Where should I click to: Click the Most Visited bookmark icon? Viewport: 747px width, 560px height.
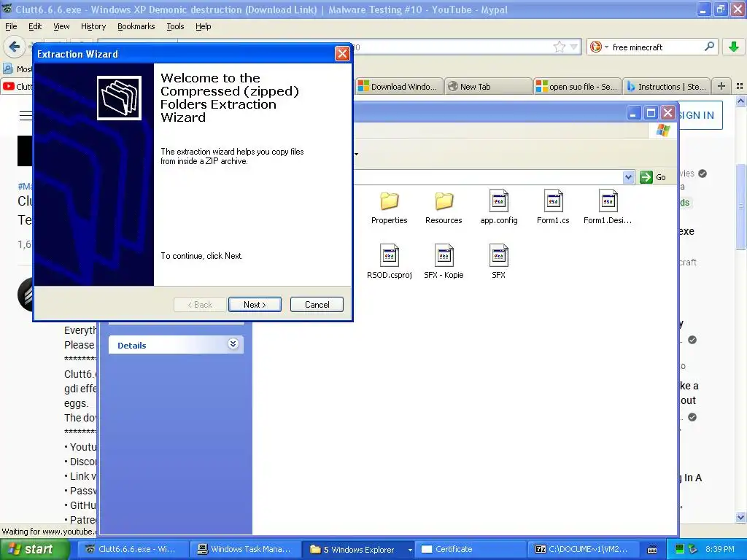click(x=8, y=69)
